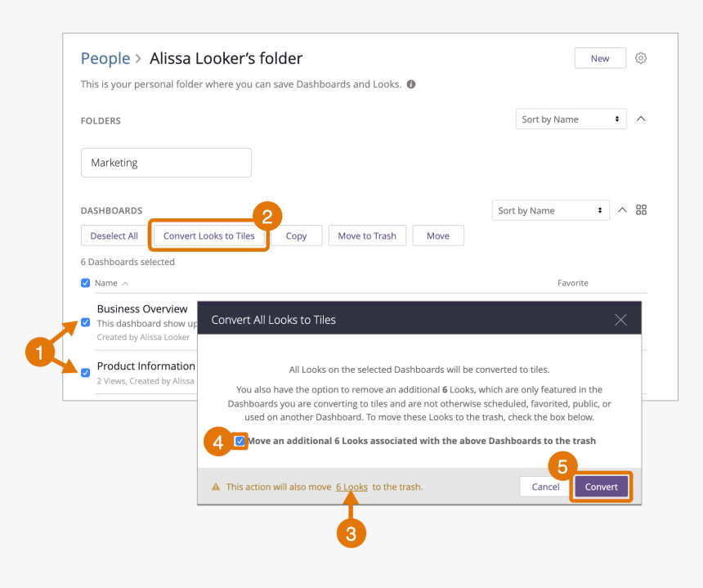
Task: Open the 6 Looks link
Action: tap(351, 487)
